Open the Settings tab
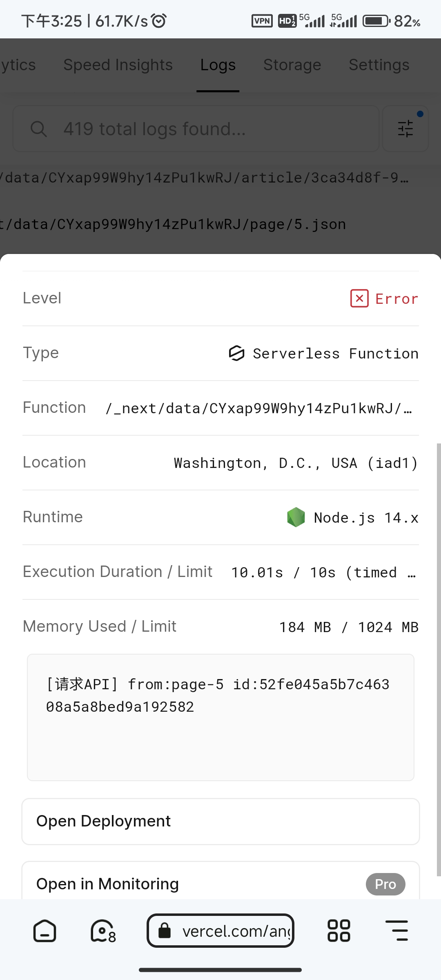Image resolution: width=441 pixels, height=980 pixels. 379,65
